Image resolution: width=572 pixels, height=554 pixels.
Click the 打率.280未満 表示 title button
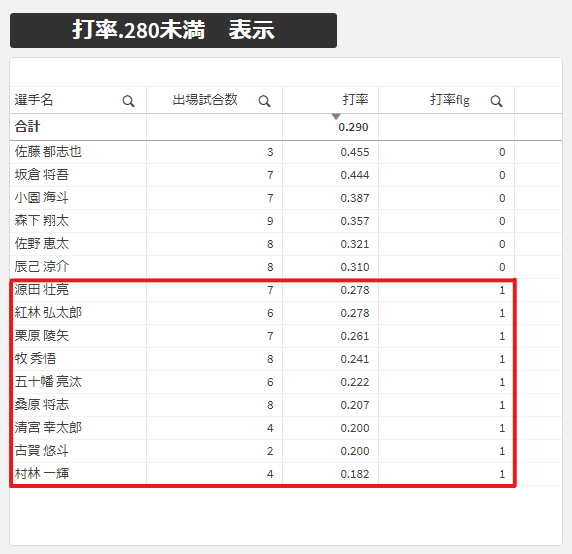tap(173, 30)
